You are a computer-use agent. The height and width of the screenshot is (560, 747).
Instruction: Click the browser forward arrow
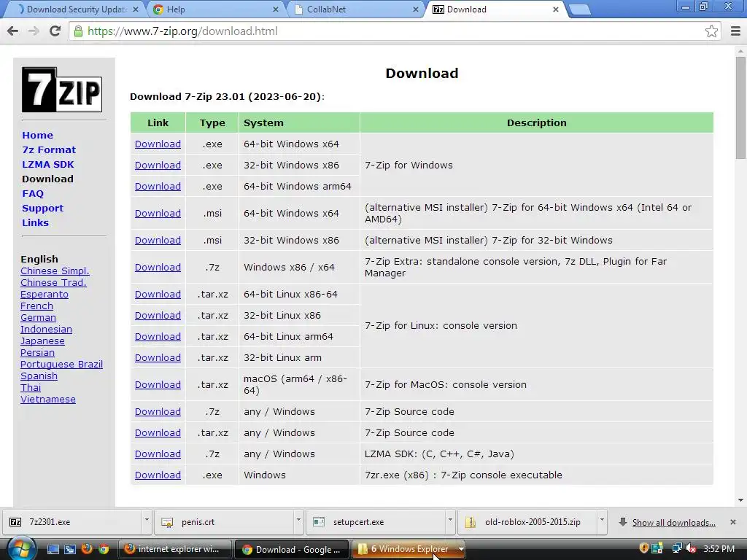coord(34,31)
